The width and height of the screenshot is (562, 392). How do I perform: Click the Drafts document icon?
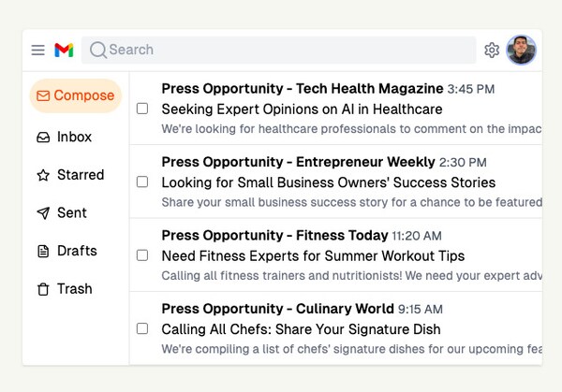tap(43, 251)
